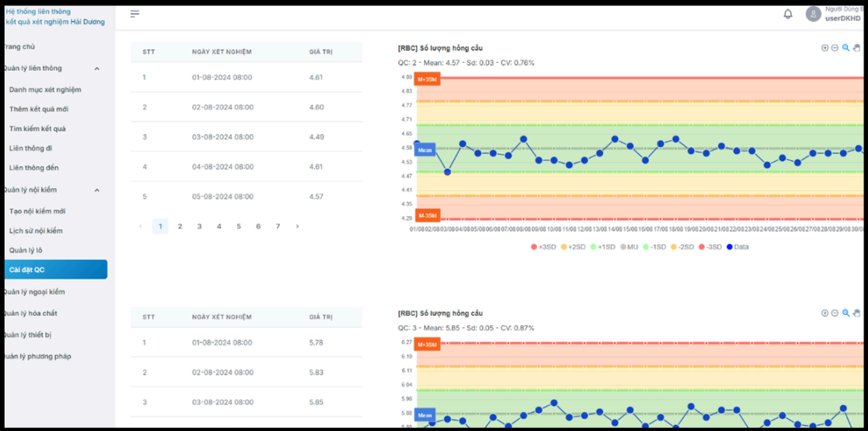This screenshot has width=868, height=431.
Task: Click the M-3Std marker on the QC 2 chart
Action: [428, 215]
